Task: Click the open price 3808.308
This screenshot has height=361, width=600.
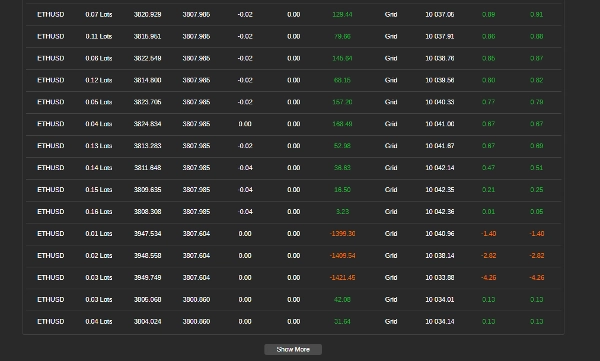Action: (147, 212)
